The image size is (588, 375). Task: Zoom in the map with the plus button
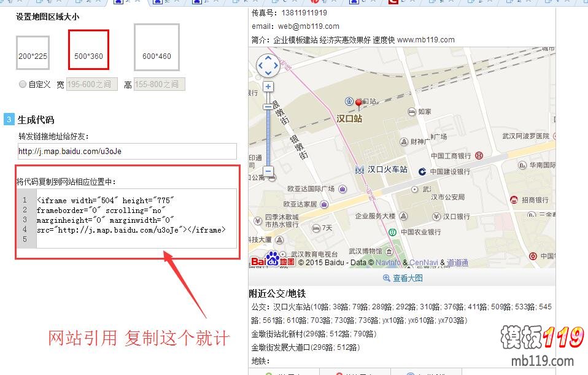point(268,87)
